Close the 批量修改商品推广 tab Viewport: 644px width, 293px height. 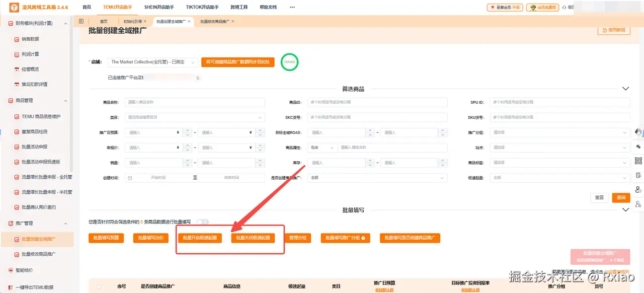[x=232, y=21]
